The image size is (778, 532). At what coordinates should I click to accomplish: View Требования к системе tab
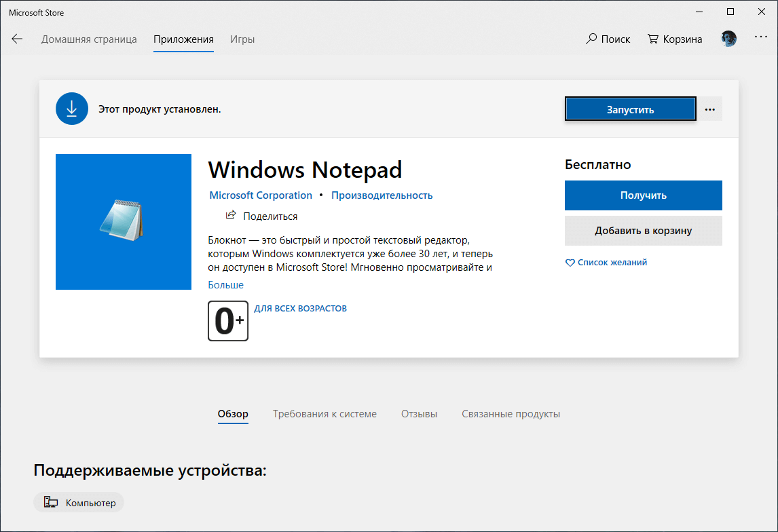[x=324, y=413]
